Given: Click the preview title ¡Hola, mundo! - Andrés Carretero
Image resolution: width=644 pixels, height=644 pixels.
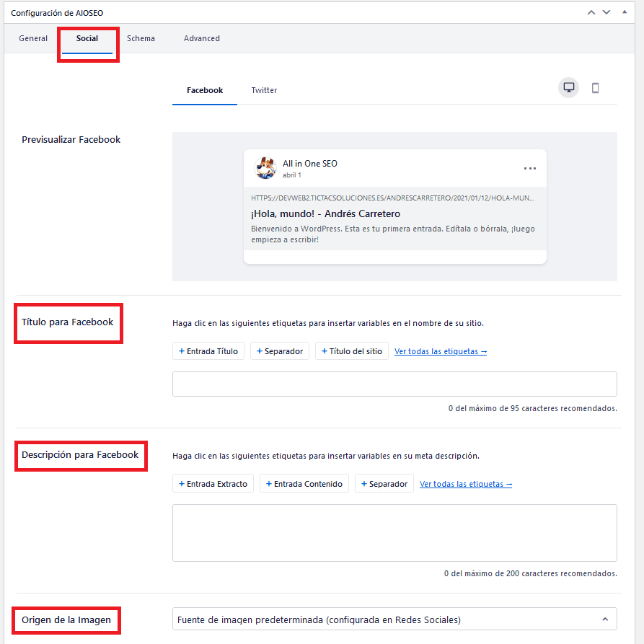Looking at the screenshot, I should (325, 213).
